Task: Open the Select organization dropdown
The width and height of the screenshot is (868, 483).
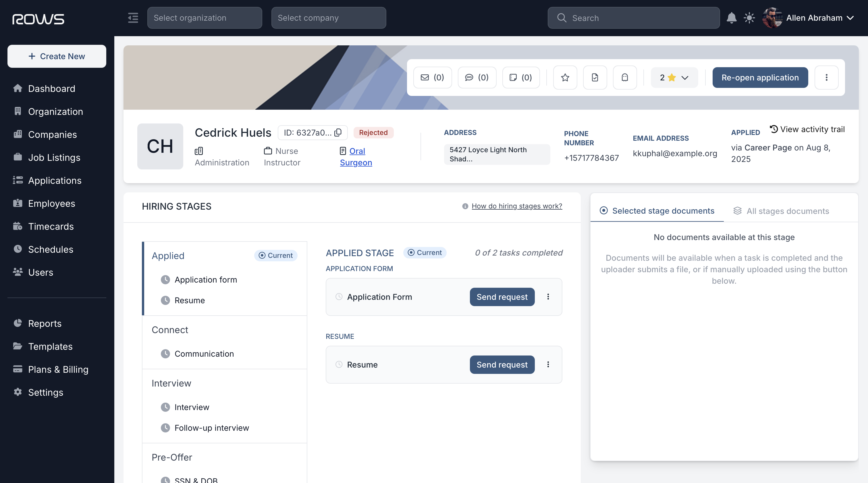Action: click(205, 18)
